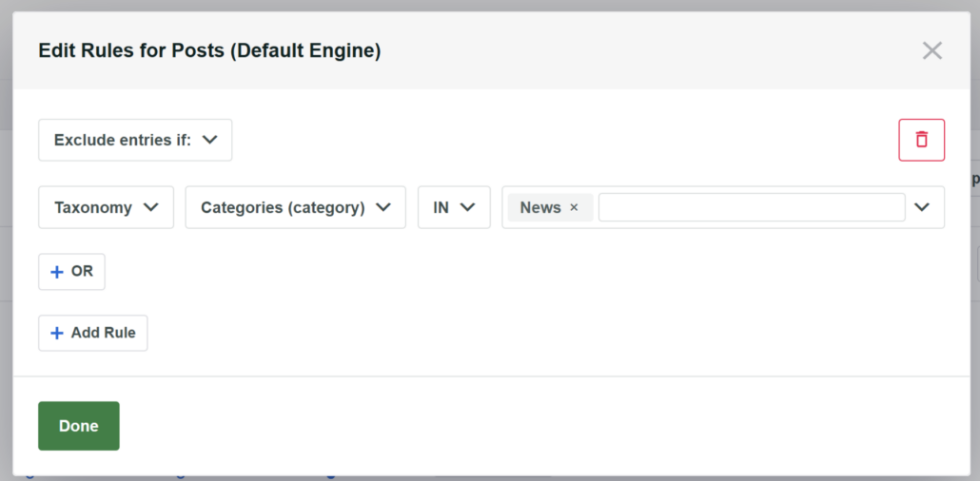Open the Taxonomy rule type dropdown
Image resolution: width=980 pixels, height=481 pixels.
106,207
